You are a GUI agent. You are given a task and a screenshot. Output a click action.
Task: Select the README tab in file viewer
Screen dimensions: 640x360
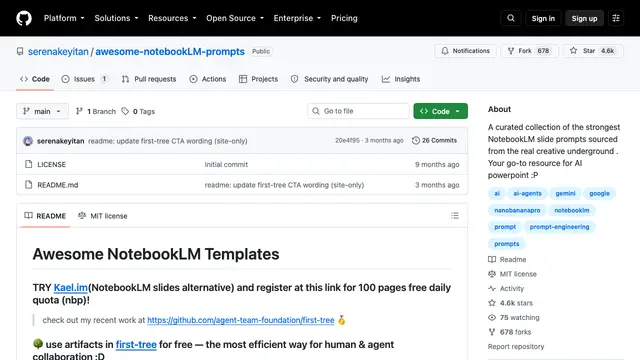pos(45,216)
